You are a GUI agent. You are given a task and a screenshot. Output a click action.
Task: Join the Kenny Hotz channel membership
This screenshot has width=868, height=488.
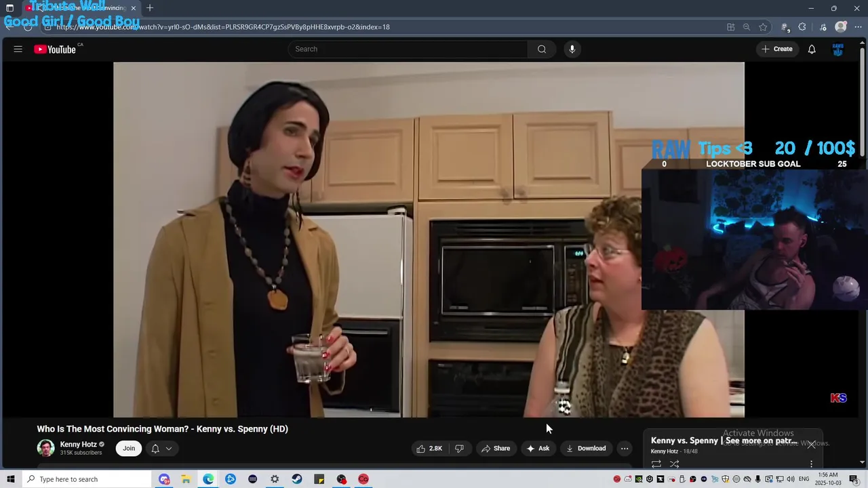(129, 448)
